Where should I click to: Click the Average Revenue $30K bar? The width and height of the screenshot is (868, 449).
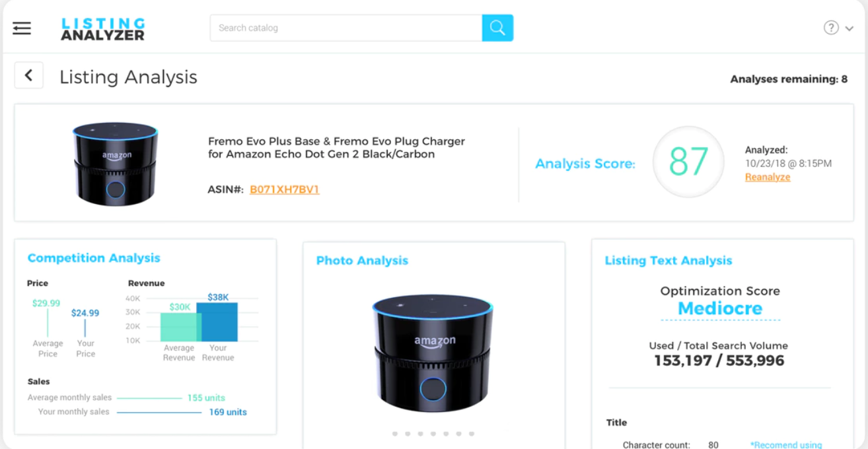179,328
